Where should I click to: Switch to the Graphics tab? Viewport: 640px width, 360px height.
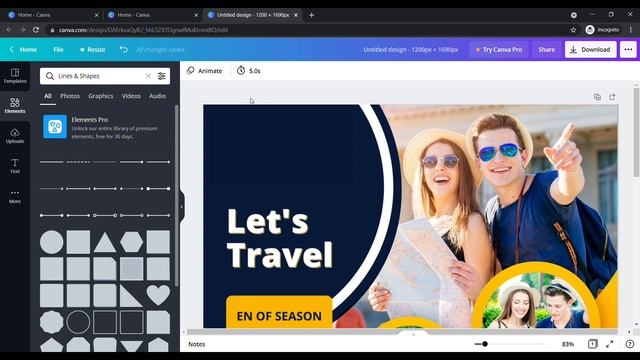(x=101, y=96)
